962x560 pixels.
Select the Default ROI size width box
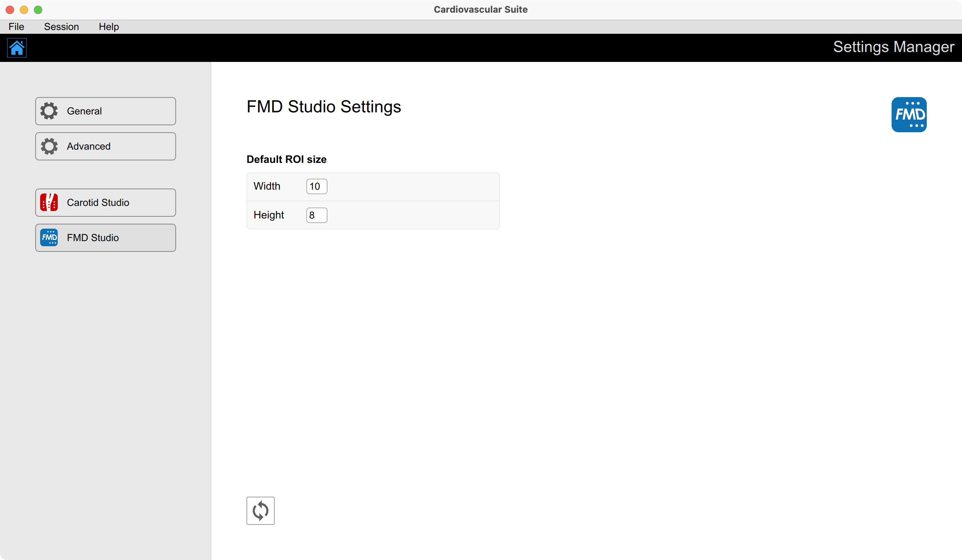316,186
